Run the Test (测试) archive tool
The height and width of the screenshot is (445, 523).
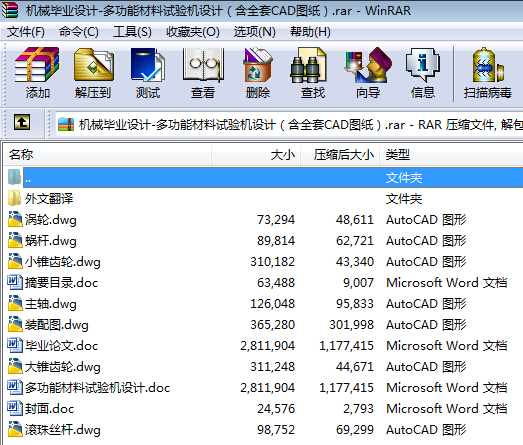[x=148, y=64]
